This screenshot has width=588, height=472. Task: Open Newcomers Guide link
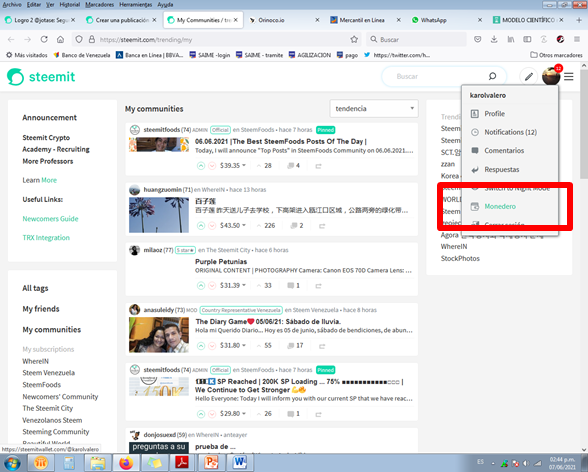[50, 219]
